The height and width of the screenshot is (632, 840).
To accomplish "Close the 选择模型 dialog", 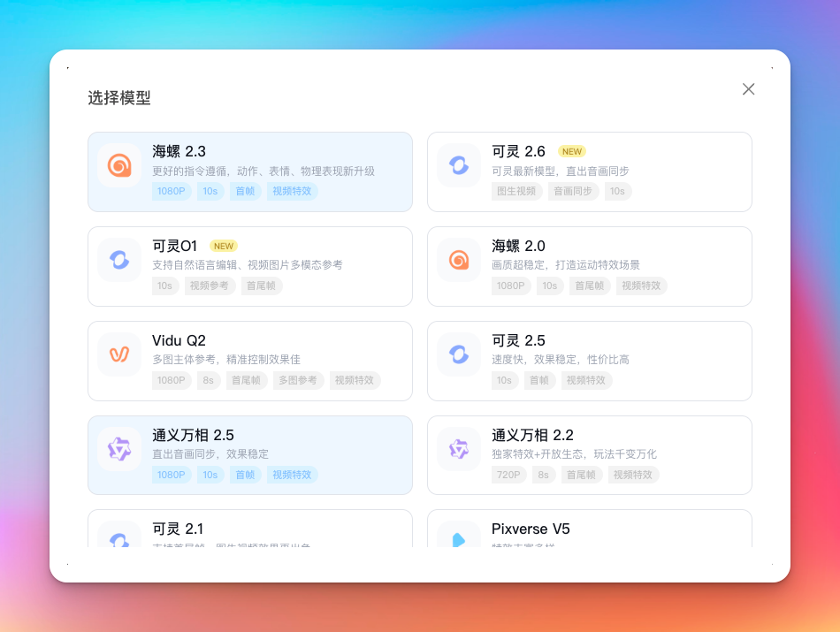I will pos(748,89).
